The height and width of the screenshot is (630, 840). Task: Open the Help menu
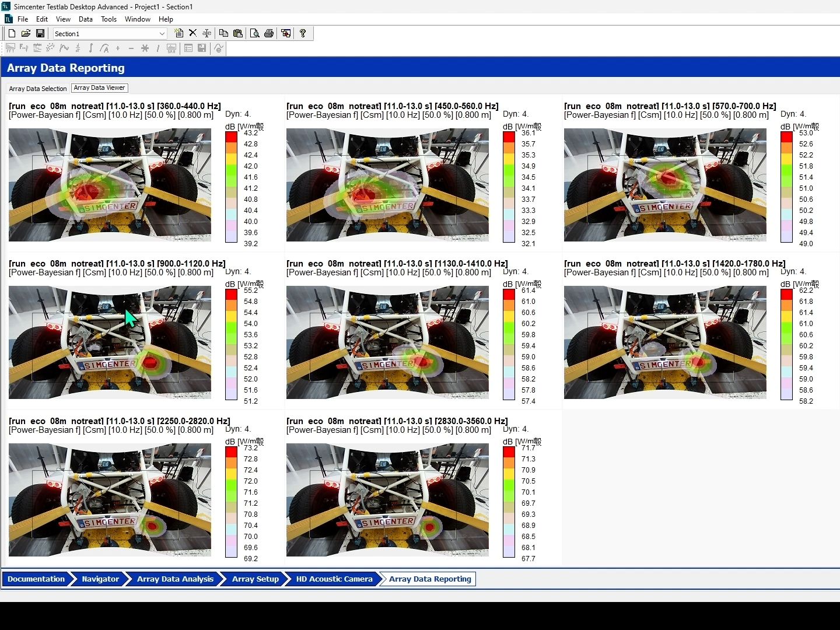tap(166, 19)
